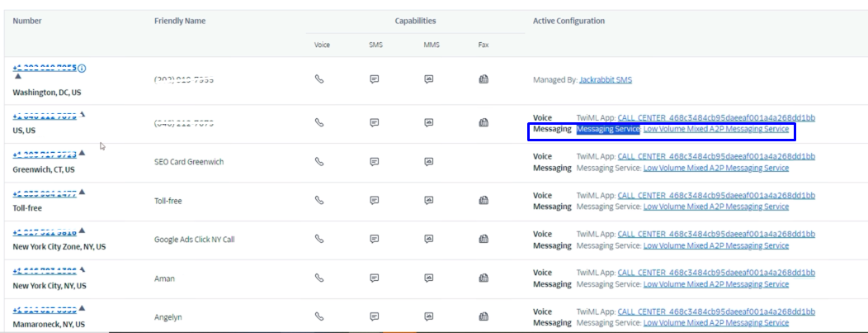Image resolution: width=868 pixels, height=333 pixels.
Task: Open the Washington, DC phone number link
Action: pos(45,68)
